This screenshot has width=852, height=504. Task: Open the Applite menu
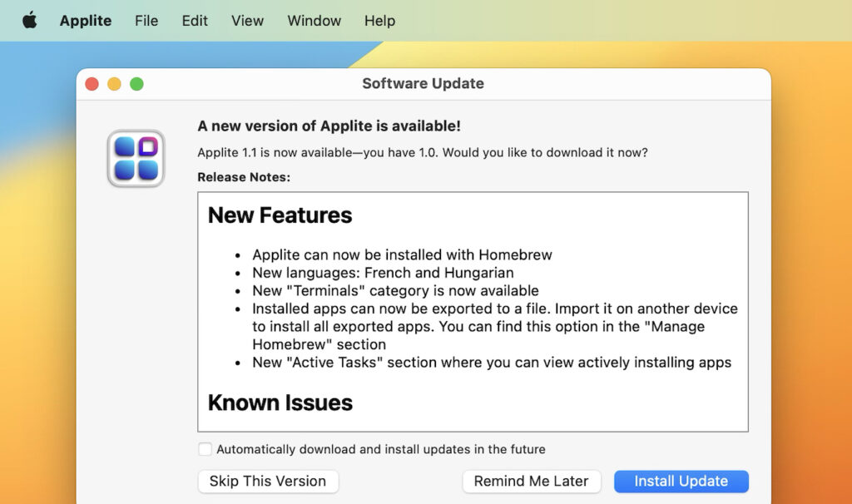(85, 21)
